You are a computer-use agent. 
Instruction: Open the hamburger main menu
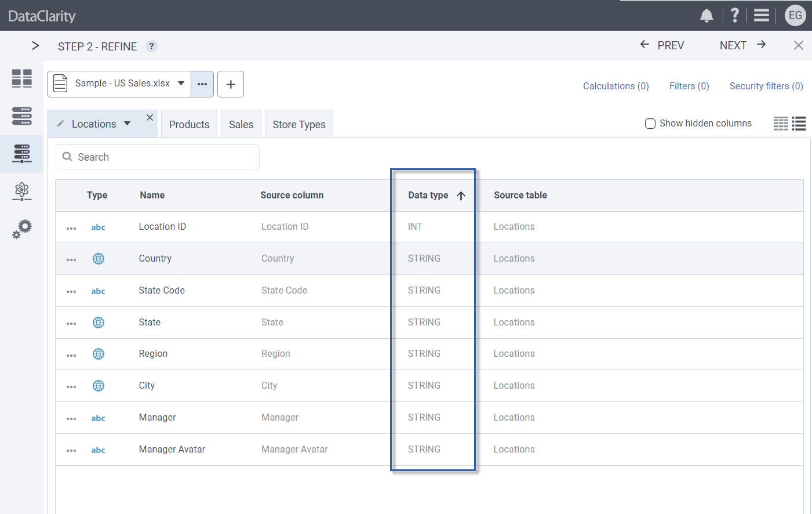coord(762,15)
